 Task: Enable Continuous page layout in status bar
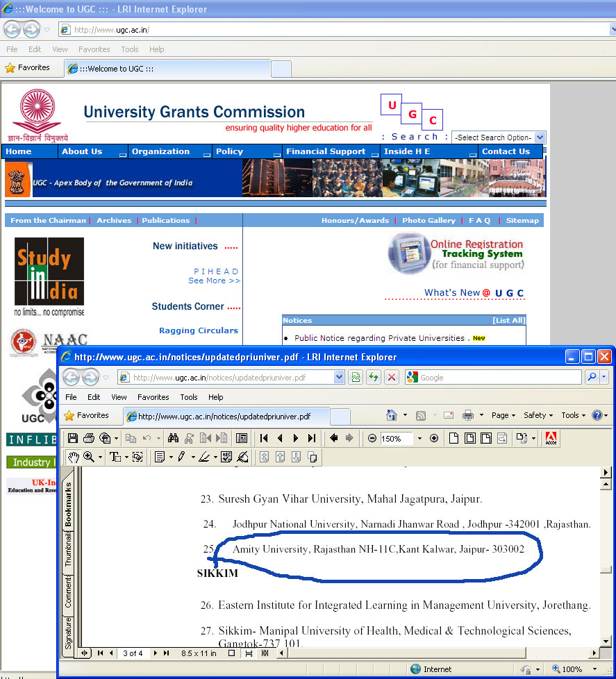pyautogui.click(x=249, y=653)
